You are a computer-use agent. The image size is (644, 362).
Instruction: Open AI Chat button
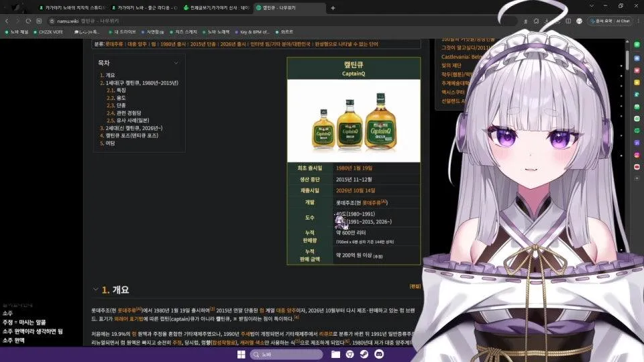[x=623, y=21]
